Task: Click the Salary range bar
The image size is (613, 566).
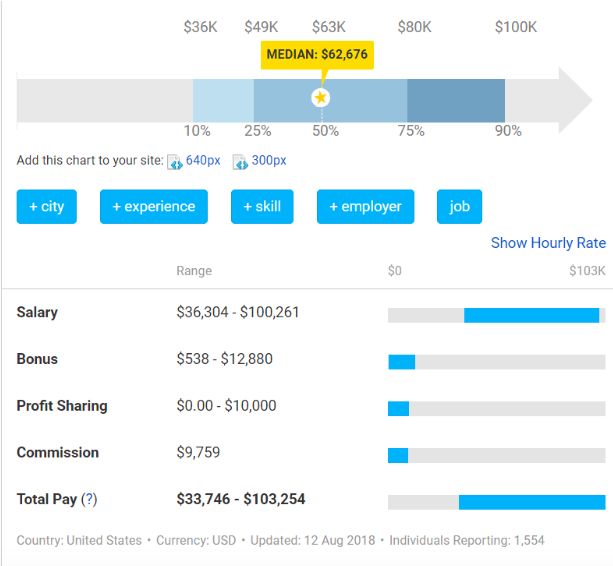Action: [496, 315]
